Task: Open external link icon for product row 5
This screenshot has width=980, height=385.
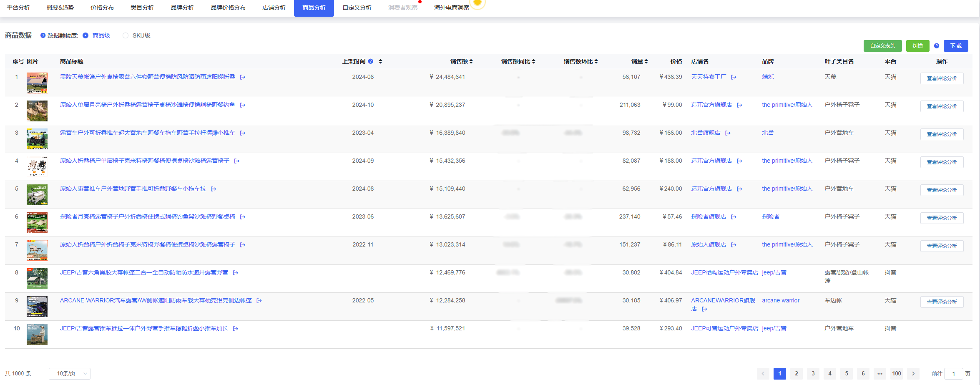Action: 214,189
